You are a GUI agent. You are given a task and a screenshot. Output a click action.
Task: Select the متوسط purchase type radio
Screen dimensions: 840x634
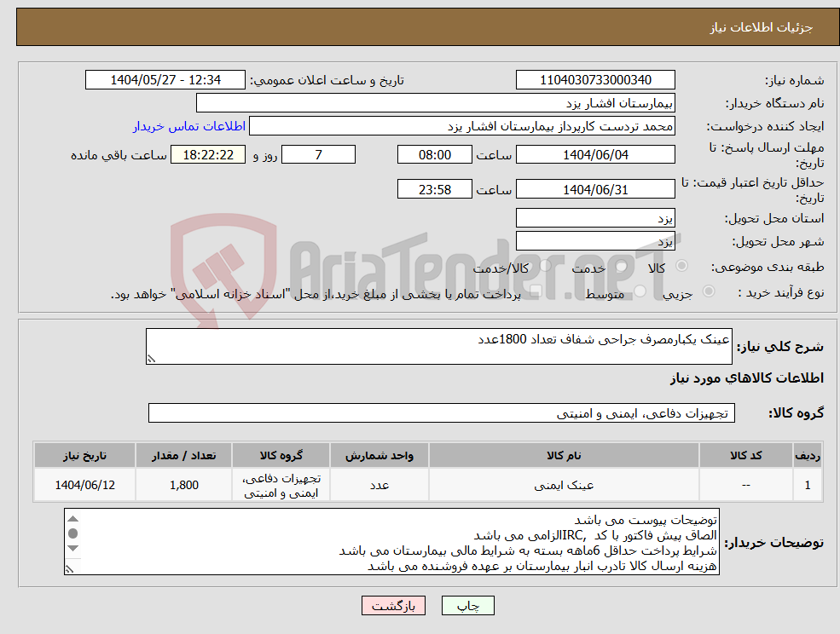click(640, 291)
